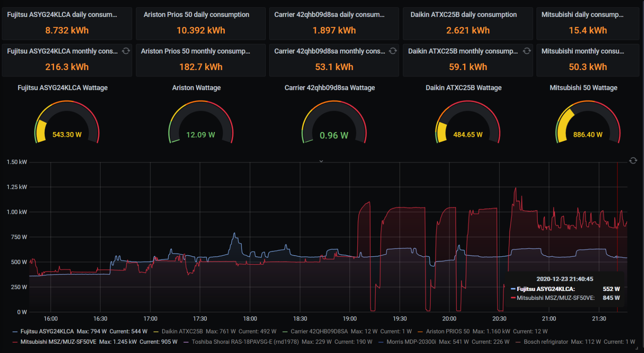Click the 216.3 kWh Fujitsu monthly value
This screenshot has height=353, width=644.
67,67
